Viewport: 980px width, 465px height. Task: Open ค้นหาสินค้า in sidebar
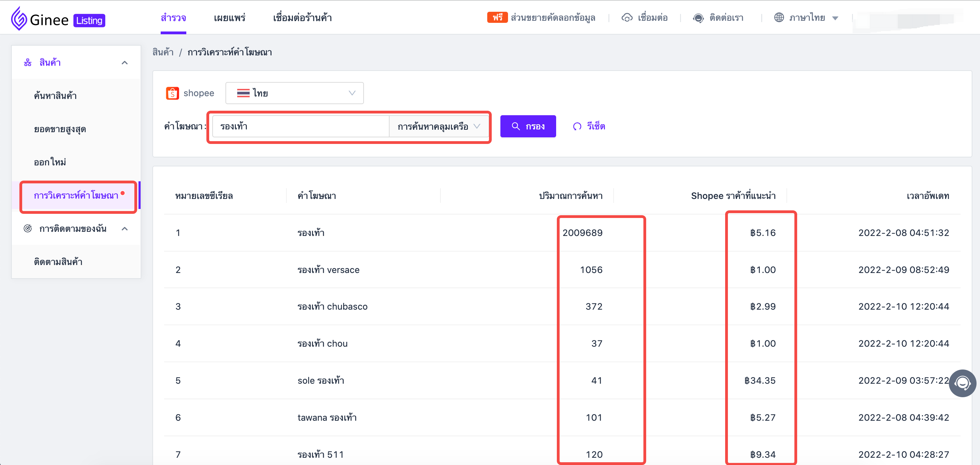(x=55, y=95)
